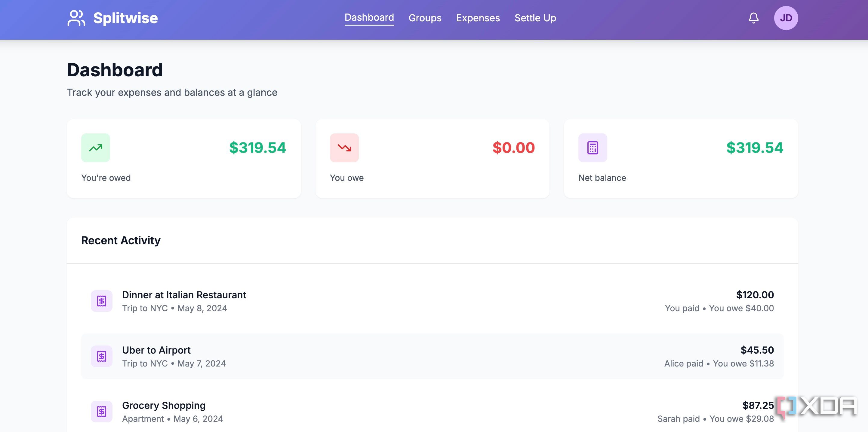This screenshot has width=868, height=432.
Task: Click the receipt icon for Uber to Airport
Action: tap(101, 356)
